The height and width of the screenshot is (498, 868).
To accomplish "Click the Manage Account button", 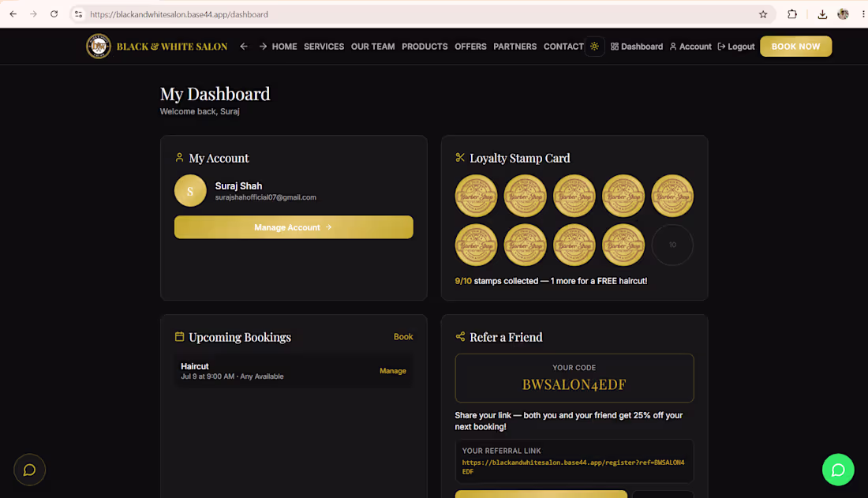I will [294, 227].
